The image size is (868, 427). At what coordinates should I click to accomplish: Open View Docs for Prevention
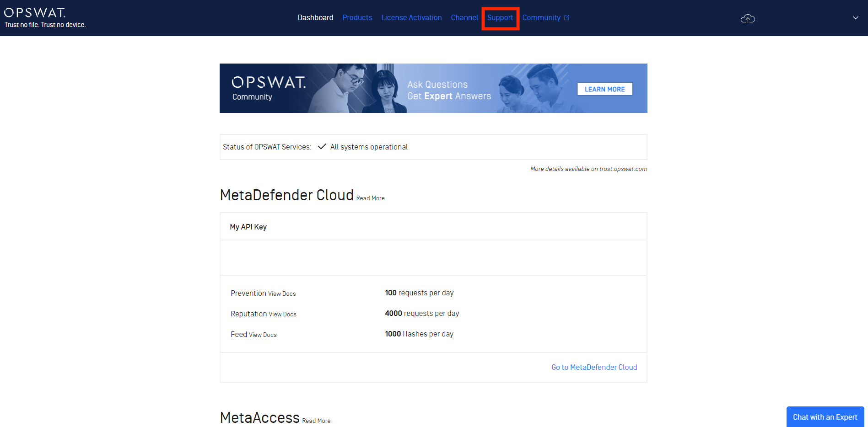tap(282, 294)
